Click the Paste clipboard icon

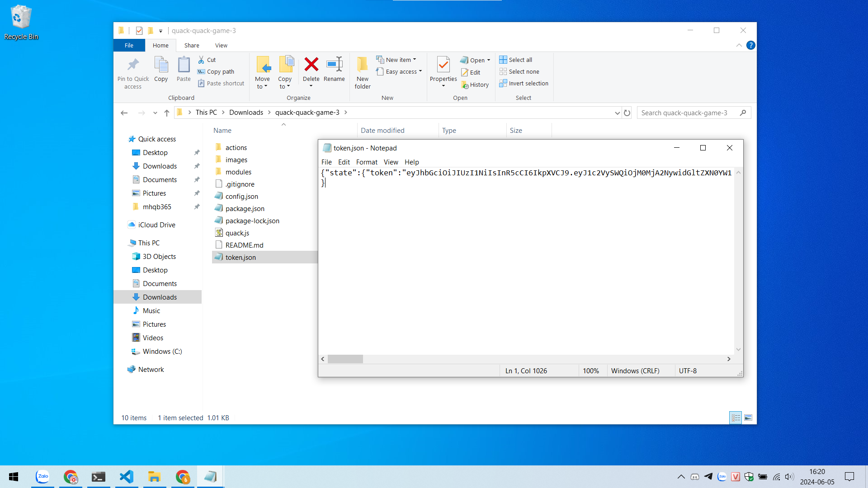(184, 65)
